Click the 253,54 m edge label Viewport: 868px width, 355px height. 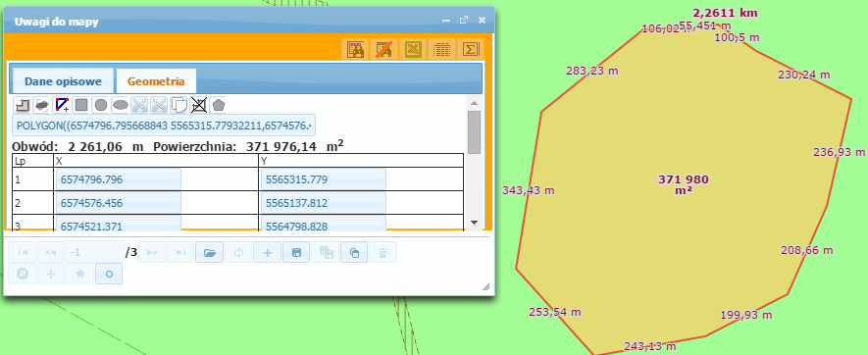point(555,312)
